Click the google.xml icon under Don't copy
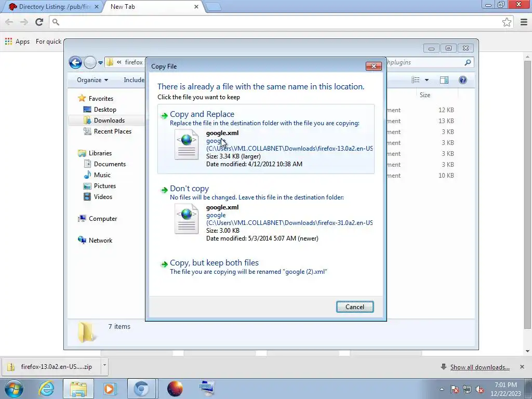532x399 pixels. [x=187, y=219]
